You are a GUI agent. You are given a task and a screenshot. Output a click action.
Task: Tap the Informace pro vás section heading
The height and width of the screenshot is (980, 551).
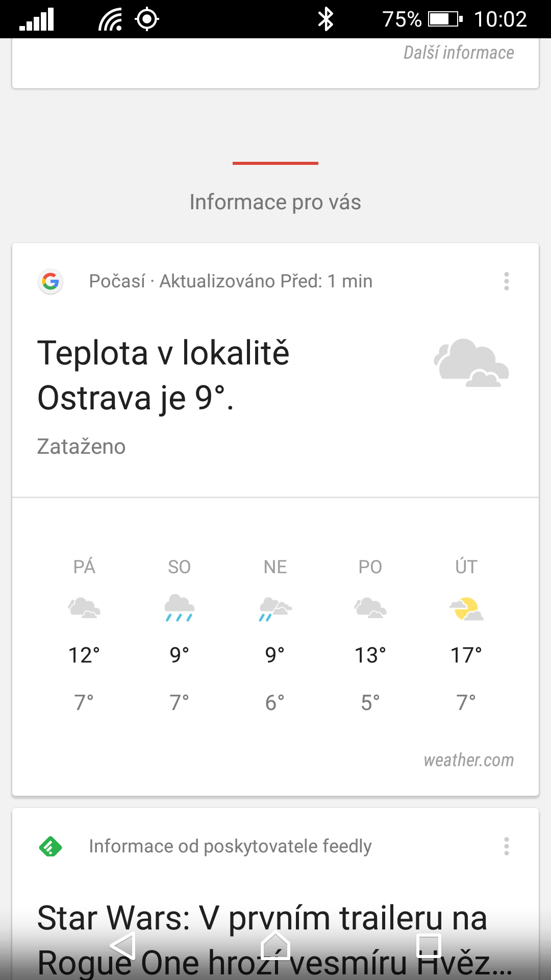pos(275,202)
